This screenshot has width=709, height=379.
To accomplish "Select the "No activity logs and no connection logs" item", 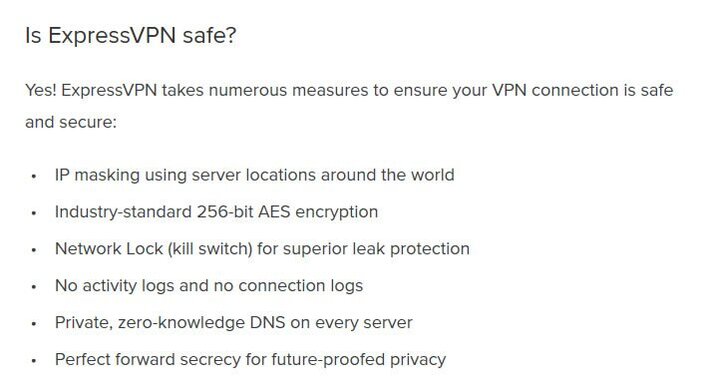I will click(209, 286).
